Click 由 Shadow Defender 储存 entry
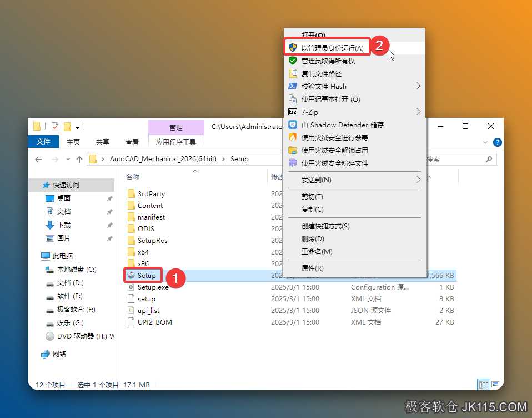 coord(354,125)
